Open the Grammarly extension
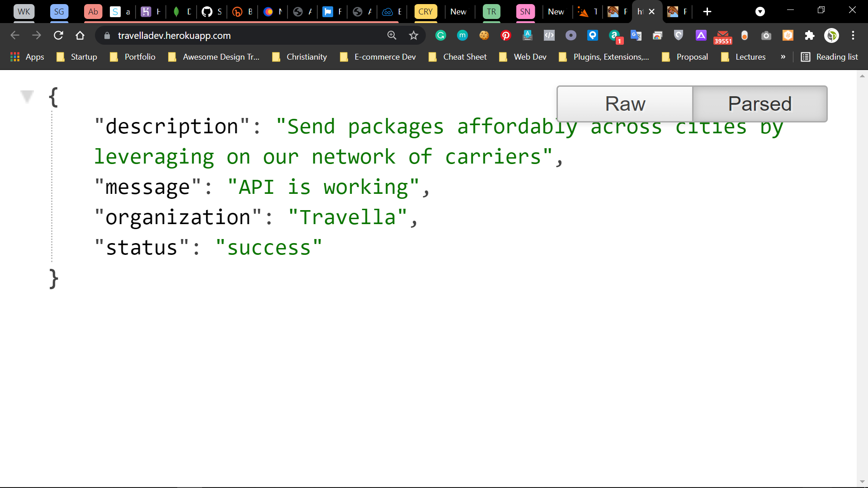This screenshot has width=868, height=488. click(x=441, y=35)
